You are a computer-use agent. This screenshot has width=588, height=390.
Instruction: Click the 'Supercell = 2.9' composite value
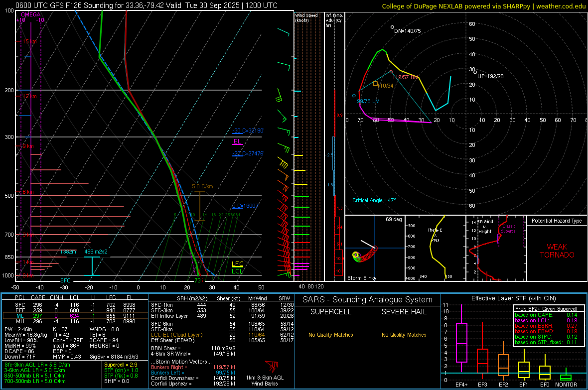pos(121,365)
